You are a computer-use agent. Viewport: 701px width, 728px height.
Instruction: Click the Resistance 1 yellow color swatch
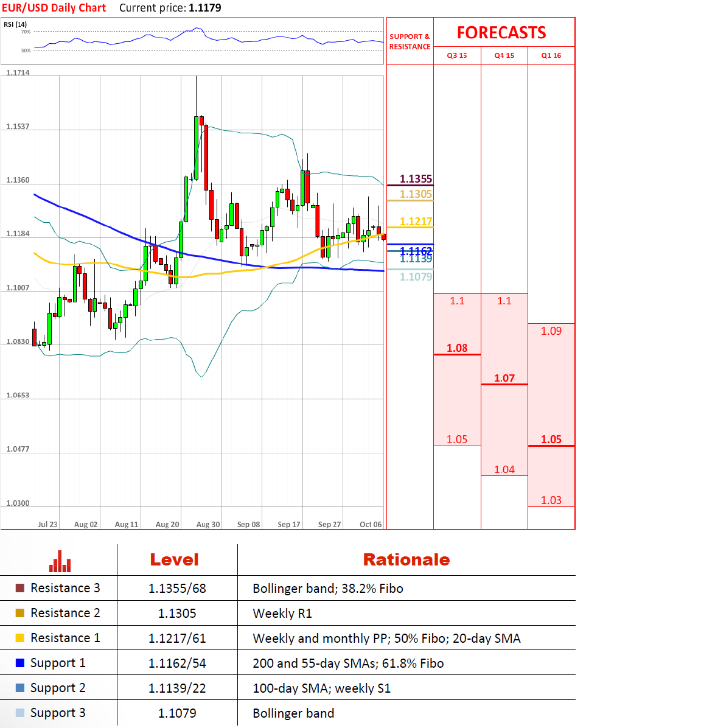pyautogui.click(x=20, y=638)
